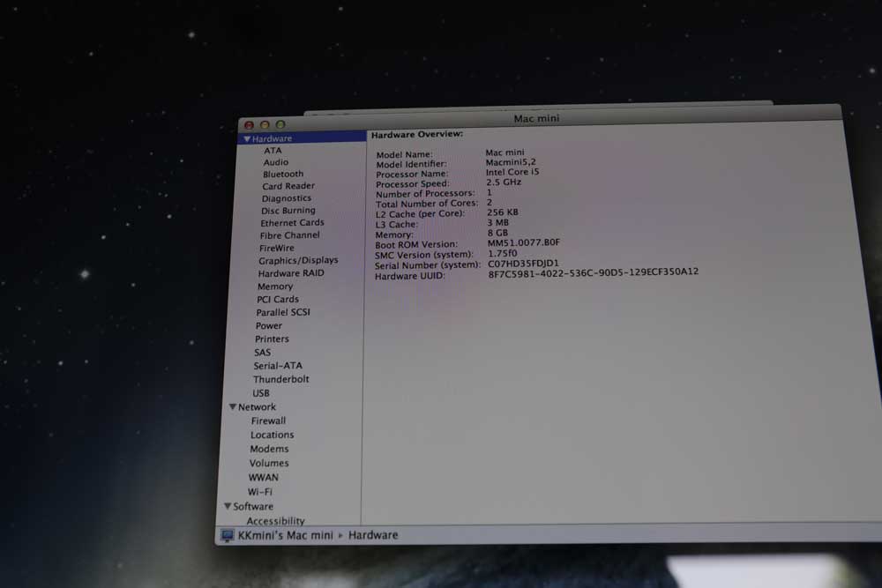Click the Model Name value Mac mini
The width and height of the screenshot is (882, 588).
(505, 153)
